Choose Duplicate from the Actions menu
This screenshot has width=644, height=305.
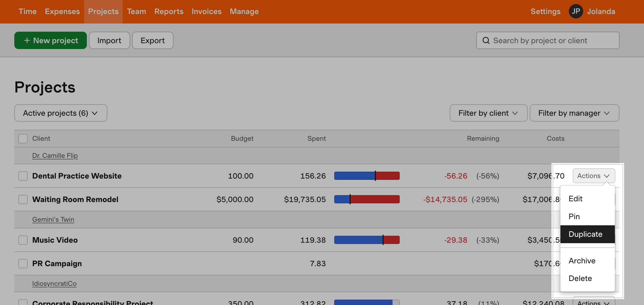[587, 234]
